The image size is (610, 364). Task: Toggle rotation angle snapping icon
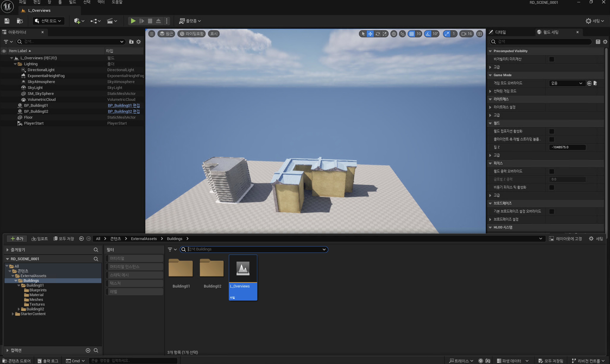coord(428,34)
